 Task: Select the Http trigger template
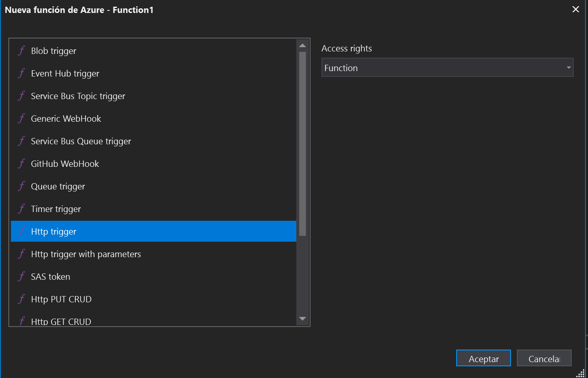[53, 231]
